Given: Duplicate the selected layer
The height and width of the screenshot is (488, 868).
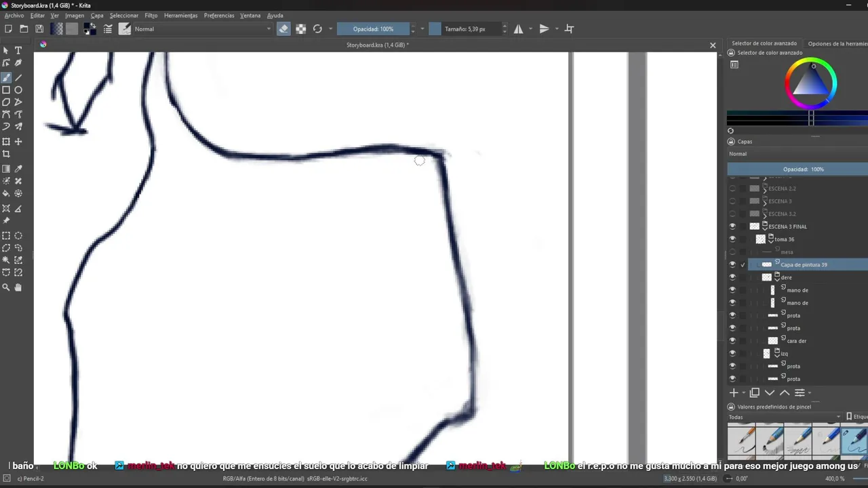Looking at the screenshot, I should pos(755,392).
